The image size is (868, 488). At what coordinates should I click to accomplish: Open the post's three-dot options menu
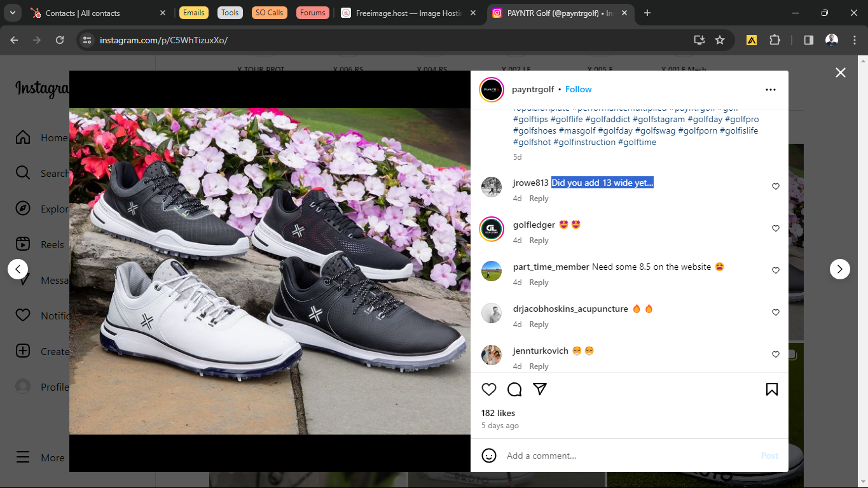point(771,90)
